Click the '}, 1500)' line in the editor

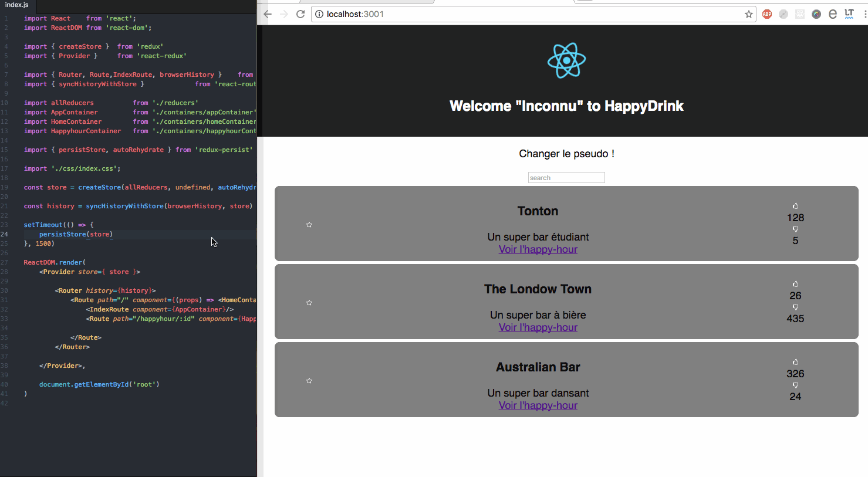[39, 243]
